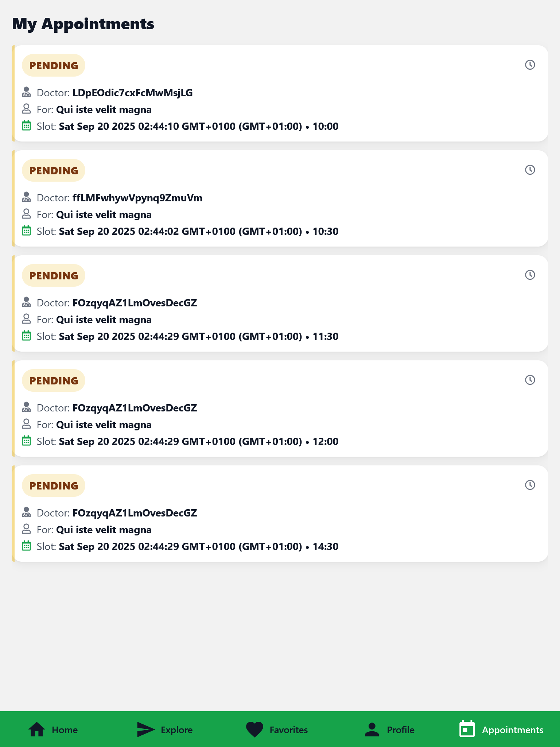Click the clock icon on the 14:30 appointment
560x747 pixels.
[x=530, y=485]
